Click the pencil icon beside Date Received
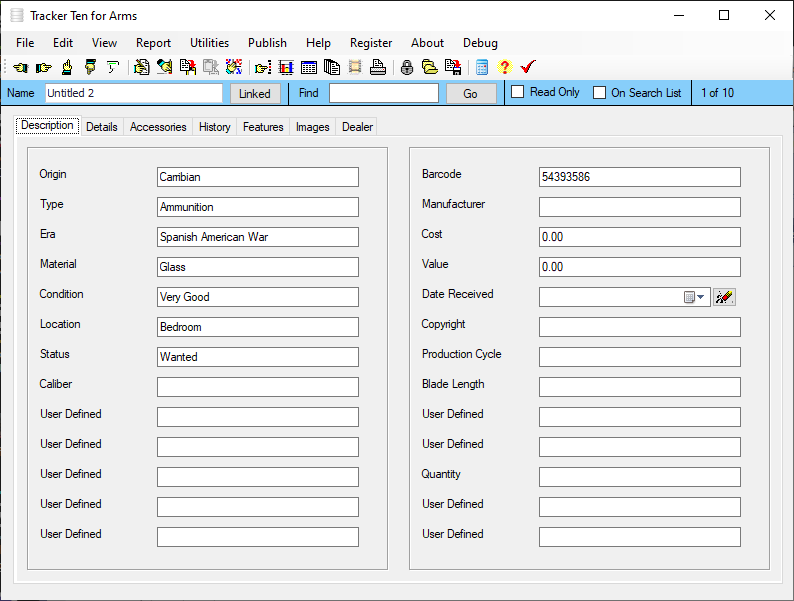Image resolution: width=794 pixels, height=601 pixels. pyautogui.click(x=725, y=297)
